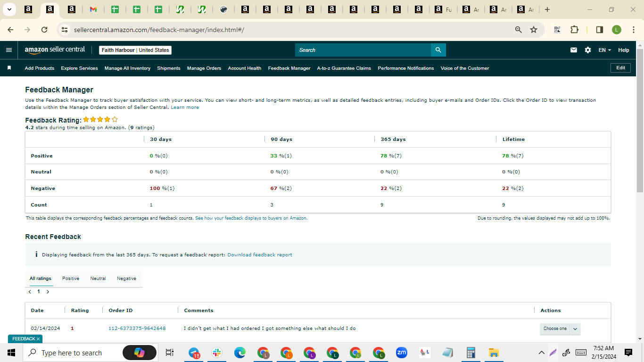
Task: Show hidden system tray icons
Action: [542, 353]
